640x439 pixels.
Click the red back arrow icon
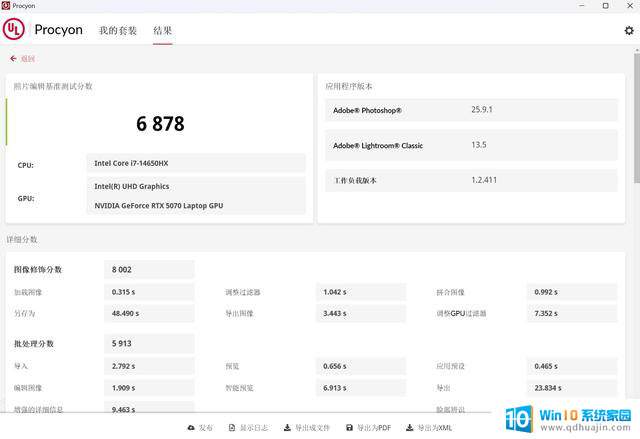(13, 59)
